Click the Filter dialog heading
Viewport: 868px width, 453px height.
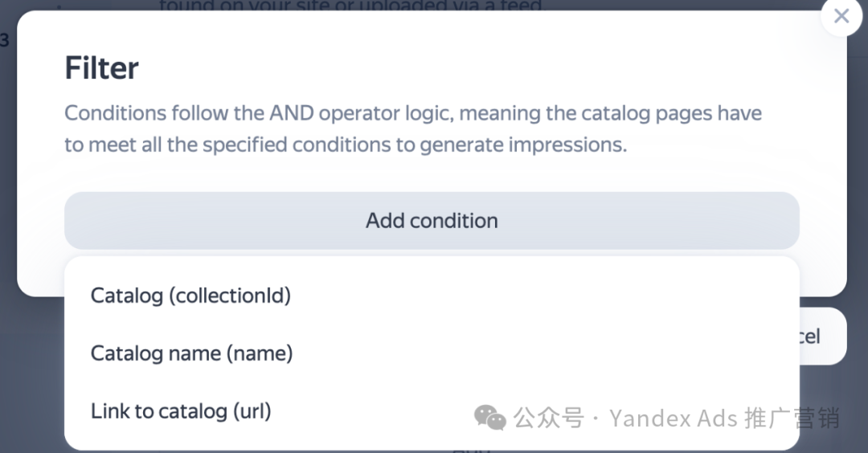tap(102, 68)
